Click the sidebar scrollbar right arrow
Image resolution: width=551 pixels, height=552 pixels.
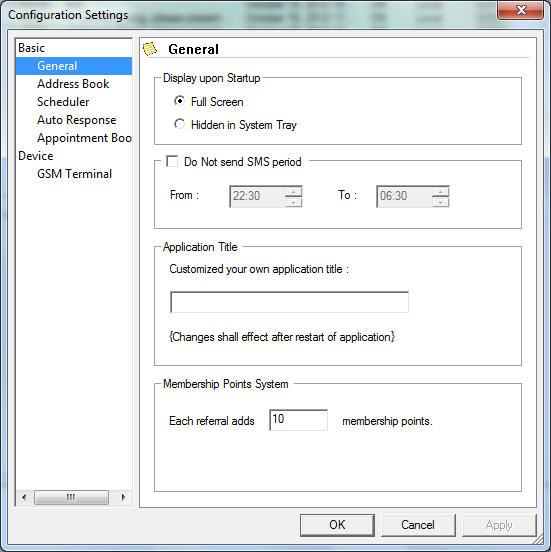tap(123, 497)
